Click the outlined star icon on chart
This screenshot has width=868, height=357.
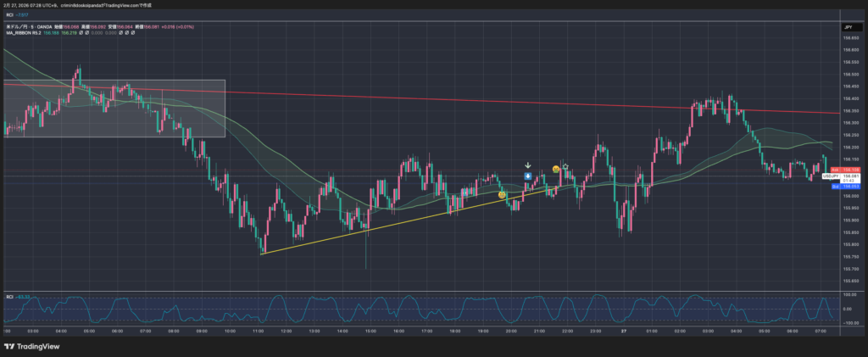click(x=565, y=166)
